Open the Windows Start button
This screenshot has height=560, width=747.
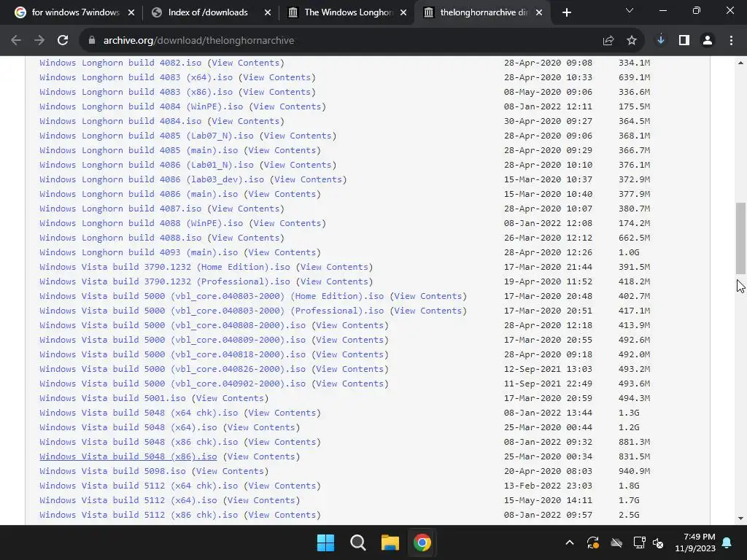[x=326, y=542]
